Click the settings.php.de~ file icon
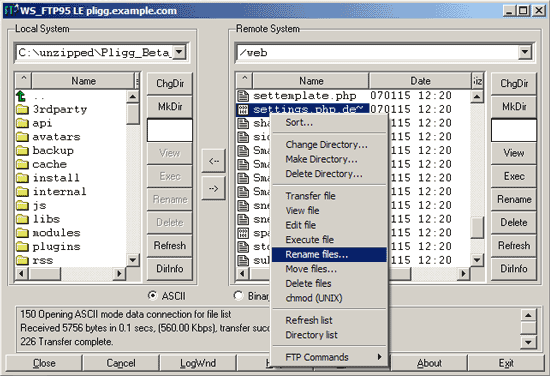 (243, 109)
